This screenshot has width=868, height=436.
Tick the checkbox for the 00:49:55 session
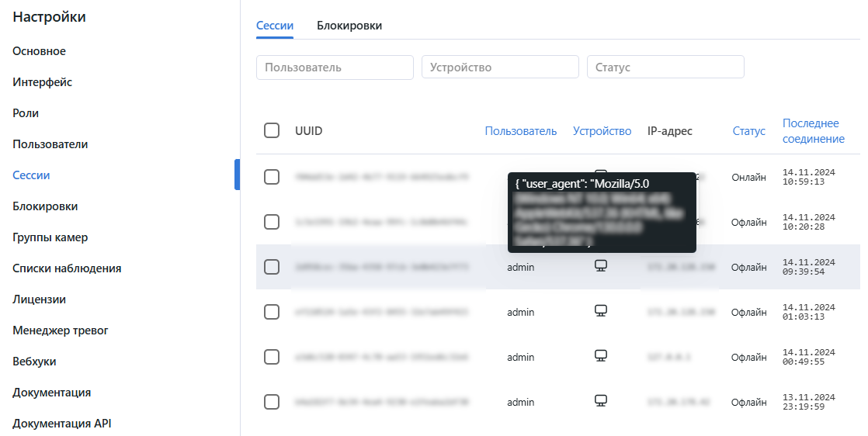[x=272, y=357]
